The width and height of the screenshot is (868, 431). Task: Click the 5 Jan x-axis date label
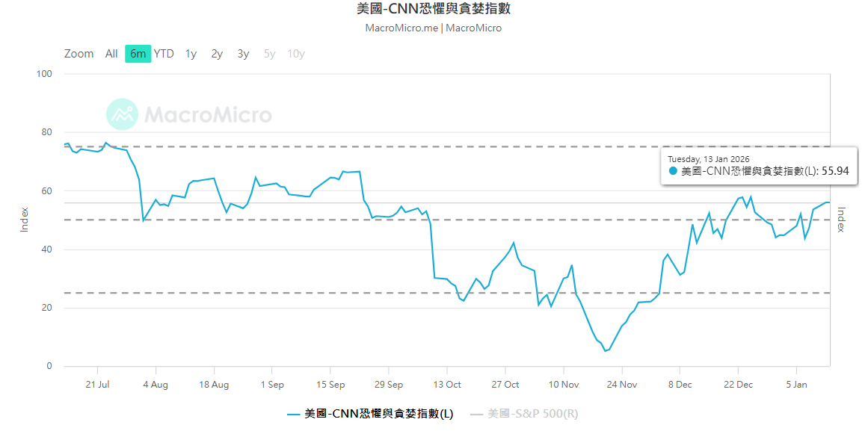coord(796,385)
